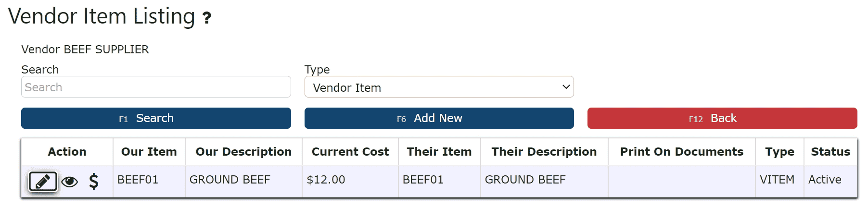Sort by the Our Item column header

149,152
